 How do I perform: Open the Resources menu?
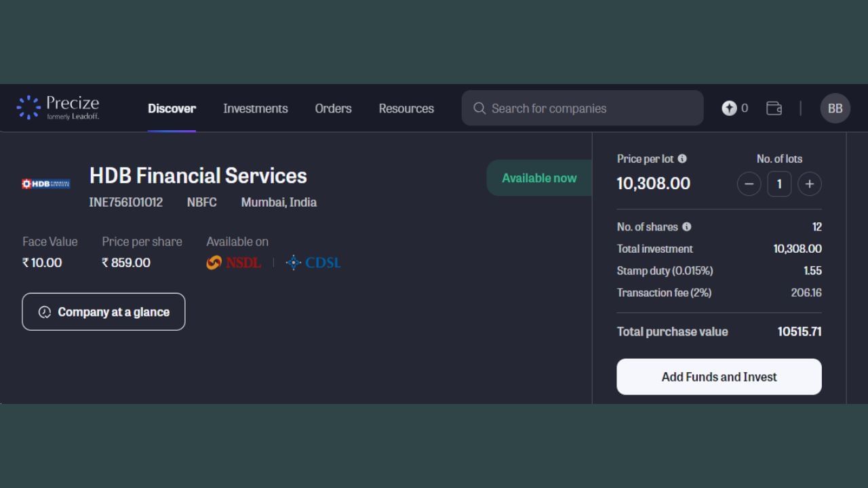coord(406,108)
